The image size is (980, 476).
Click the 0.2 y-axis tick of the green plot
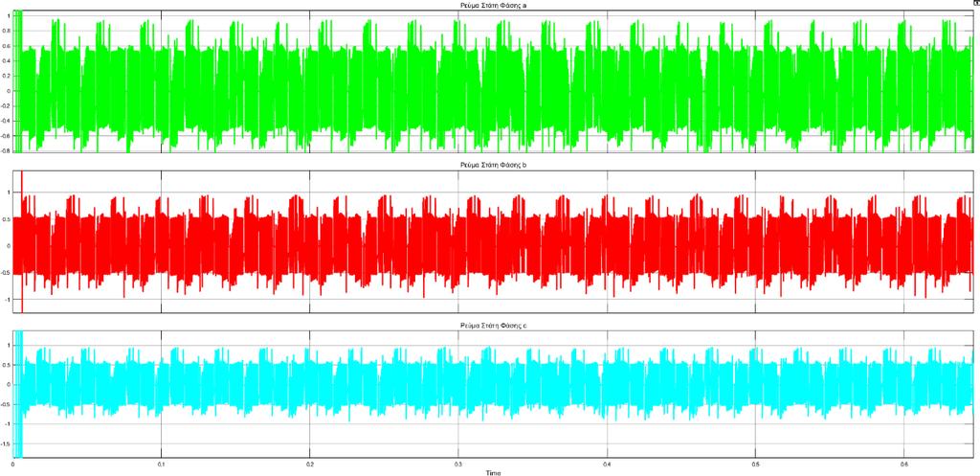(x=7, y=76)
